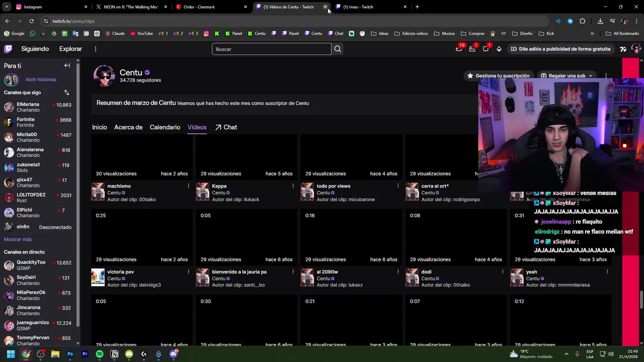644x362 pixels.
Task: Open the Calendario tab
Action: 165,127
